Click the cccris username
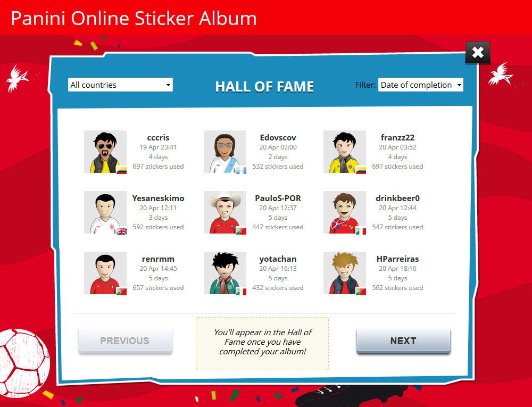This screenshot has height=407, width=532. 158,137
